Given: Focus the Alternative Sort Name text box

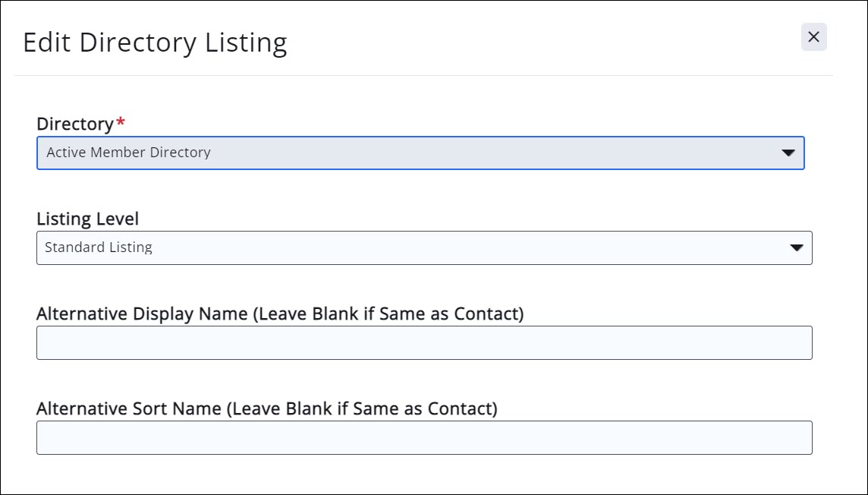Looking at the screenshot, I should coord(423,437).
